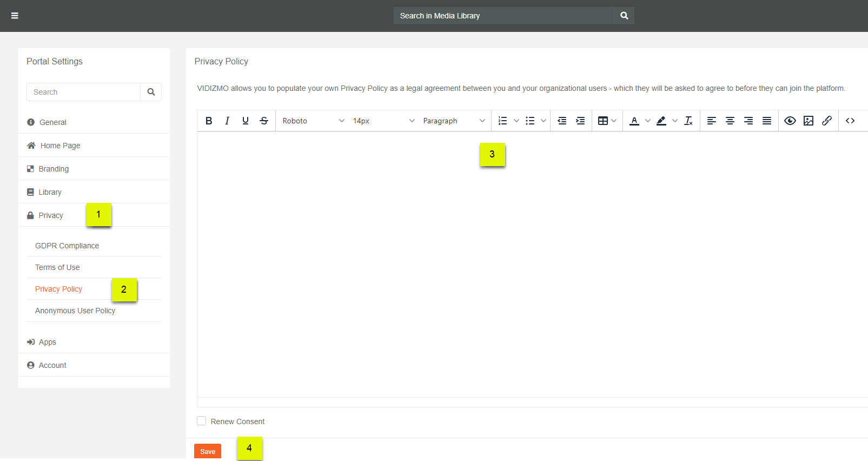Click the clear formatting icon
The image size is (868, 461).
coord(688,121)
